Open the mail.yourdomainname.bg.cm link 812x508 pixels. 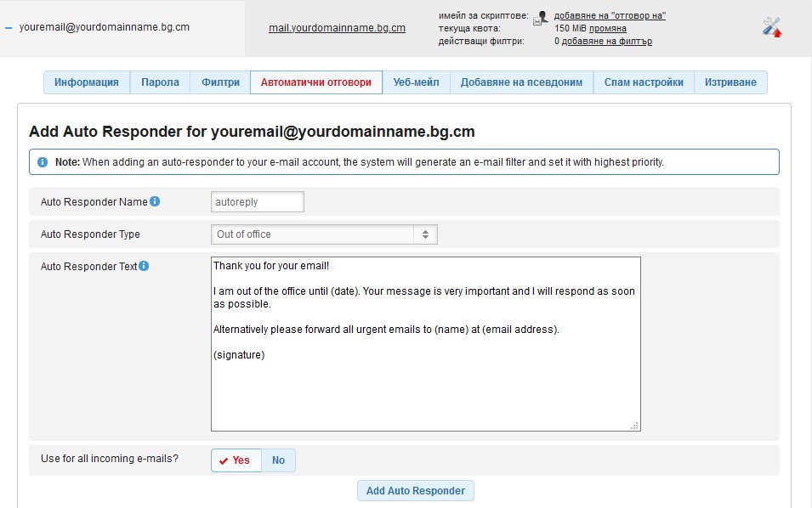click(337, 28)
